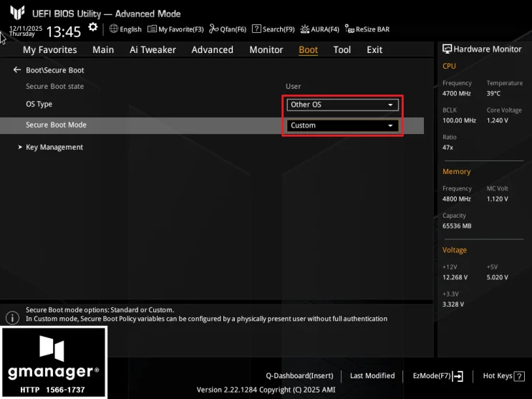This screenshot has height=399, width=532.
Task: Select the Secure Boot Mode row label
Action: tap(56, 125)
